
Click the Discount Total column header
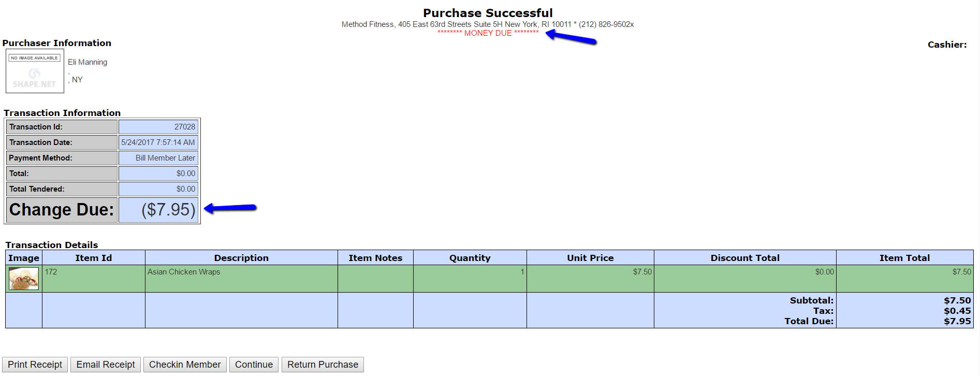point(745,258)
